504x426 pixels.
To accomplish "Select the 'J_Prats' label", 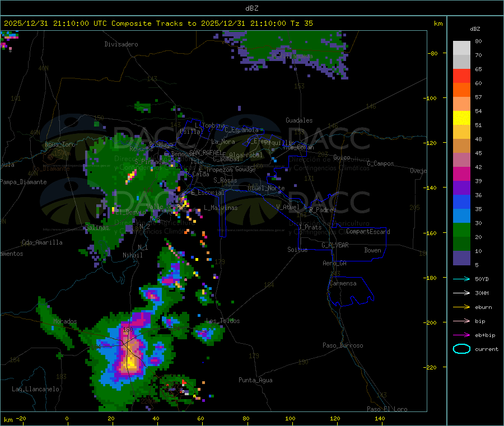I will point(310,227).
